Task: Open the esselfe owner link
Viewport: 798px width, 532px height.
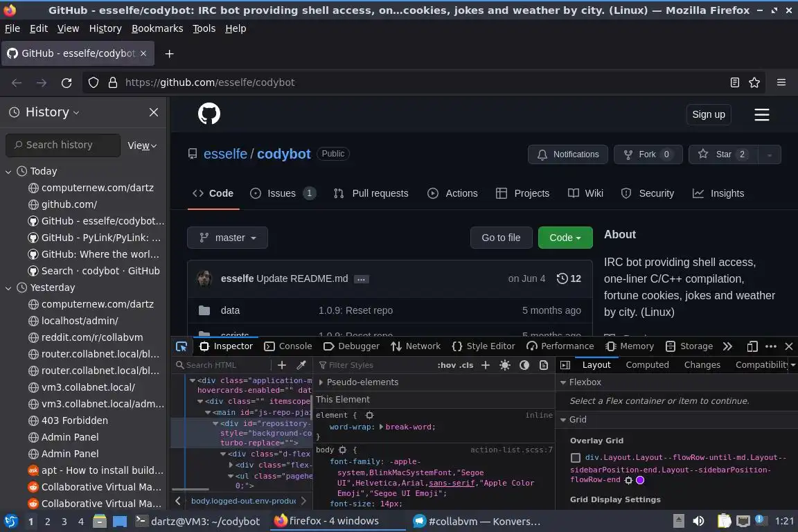Action: [225, 154]
